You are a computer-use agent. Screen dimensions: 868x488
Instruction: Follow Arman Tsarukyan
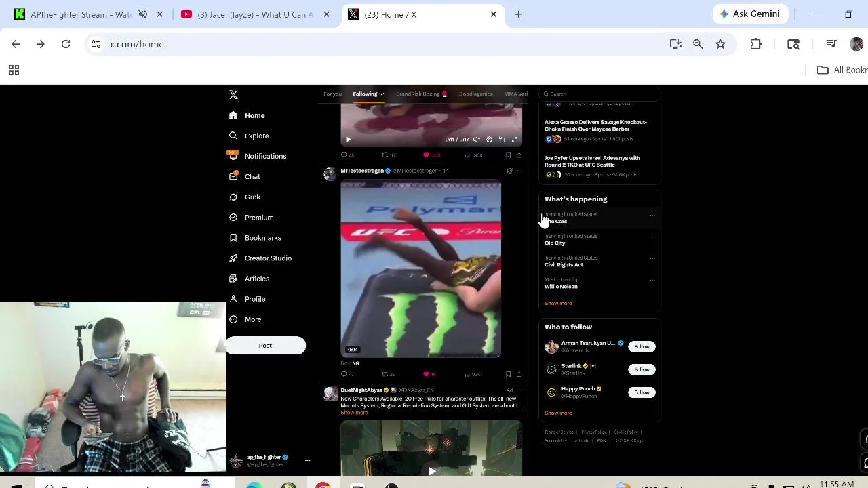click(x=642, y=346)
